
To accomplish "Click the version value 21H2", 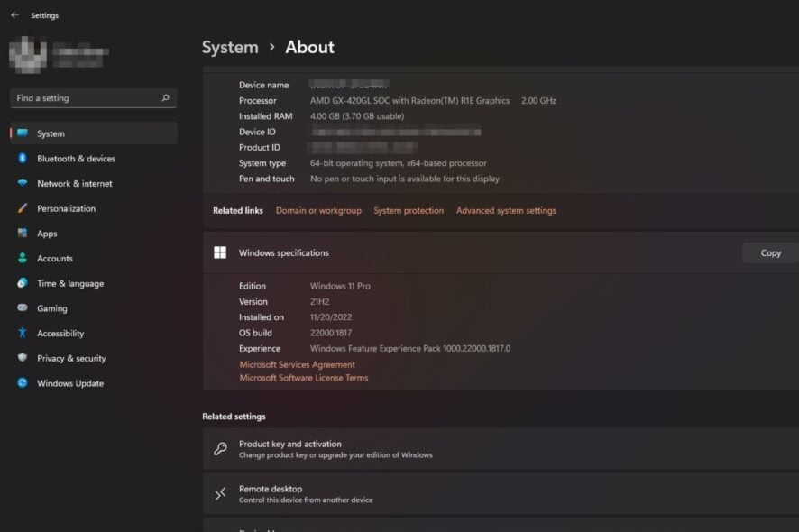I will [x=319, y=302].
